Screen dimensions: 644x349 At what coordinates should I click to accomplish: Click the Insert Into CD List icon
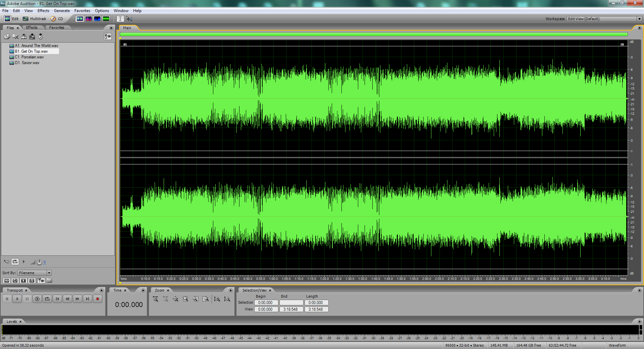point(40,37)
